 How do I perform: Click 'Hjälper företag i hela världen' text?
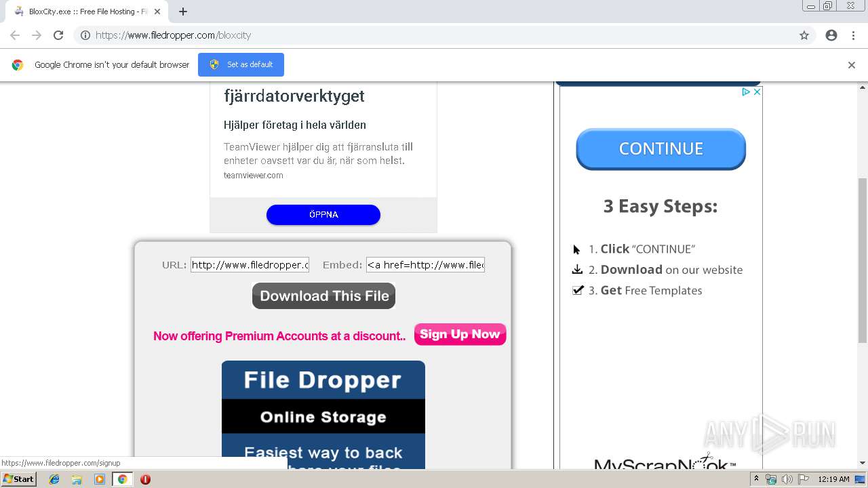click(295, 125)
